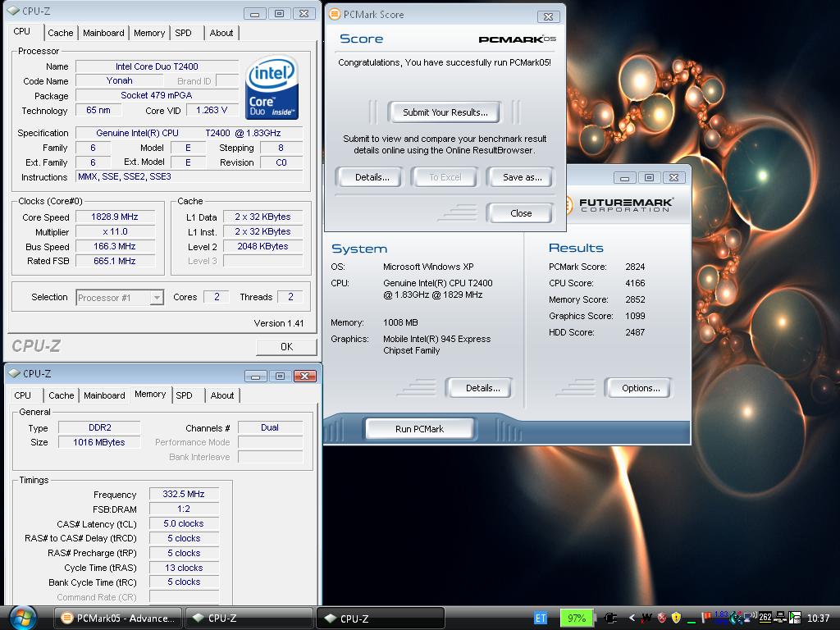
Task: Click memory Size value 1016 MBytes
Action: coord(99,442)
